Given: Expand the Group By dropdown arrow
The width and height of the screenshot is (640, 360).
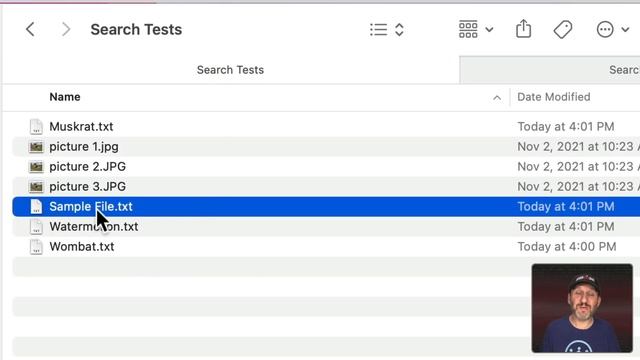Looking at the screenshot, I should coord(489,29).
